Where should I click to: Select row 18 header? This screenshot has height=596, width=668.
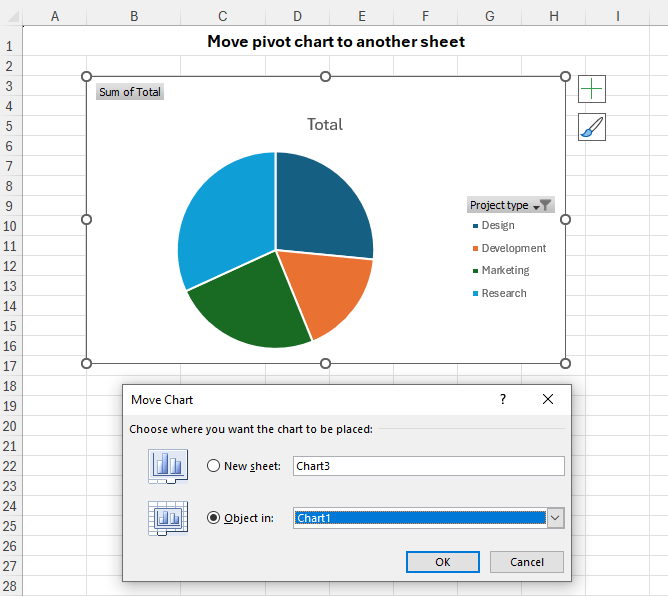coord(11,386)
